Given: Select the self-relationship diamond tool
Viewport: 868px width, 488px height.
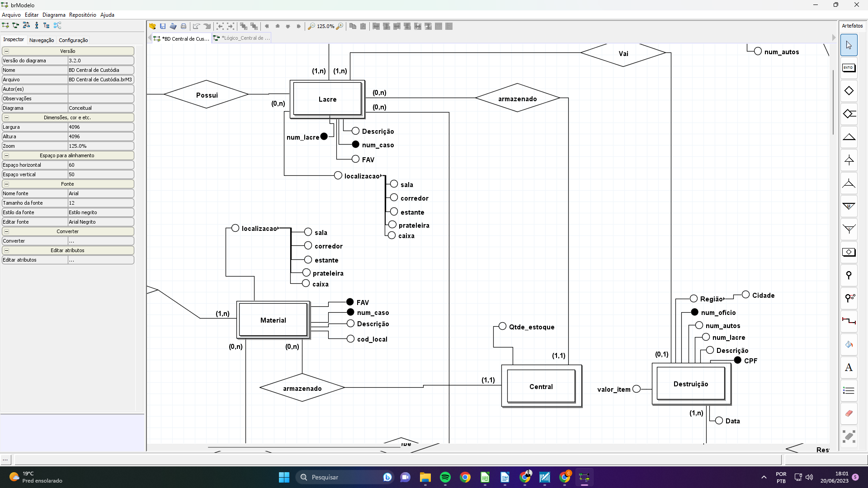Looking at the screenshot, I should coord(849,114).
